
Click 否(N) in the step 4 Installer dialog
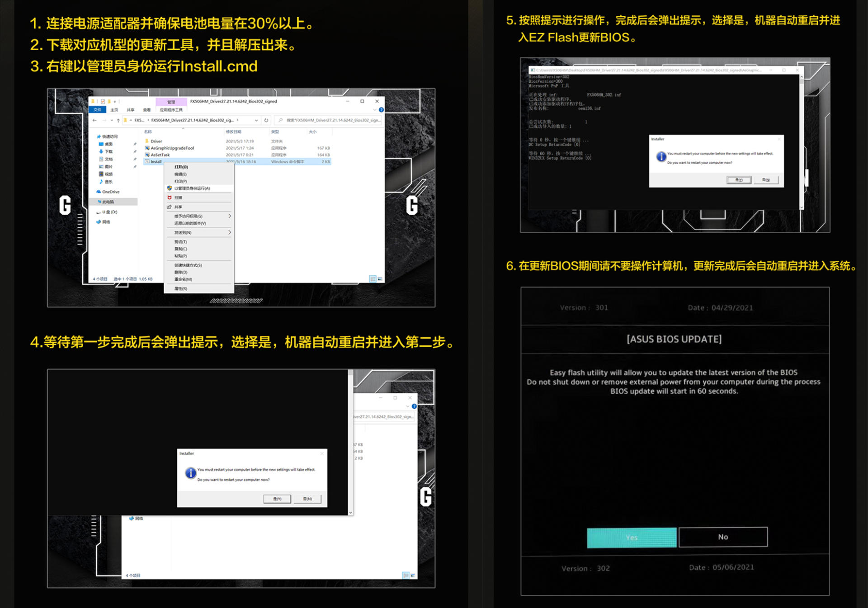click(x=307, y=499)
